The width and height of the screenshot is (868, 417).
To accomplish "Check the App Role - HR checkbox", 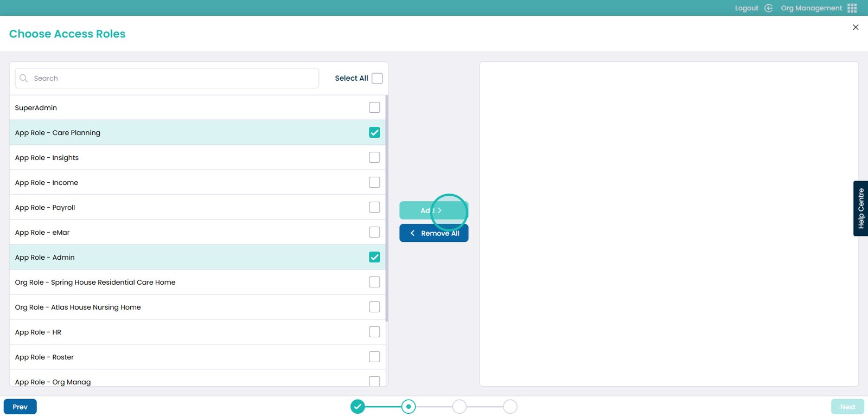I will pos(374,332).
